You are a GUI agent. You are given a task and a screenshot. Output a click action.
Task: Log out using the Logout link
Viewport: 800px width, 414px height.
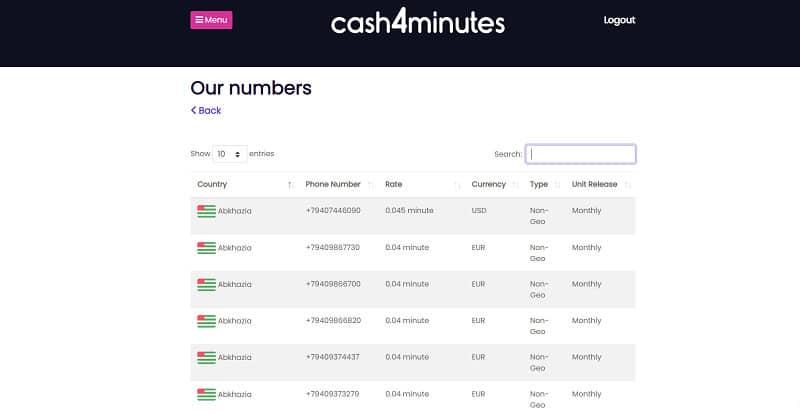619,20
